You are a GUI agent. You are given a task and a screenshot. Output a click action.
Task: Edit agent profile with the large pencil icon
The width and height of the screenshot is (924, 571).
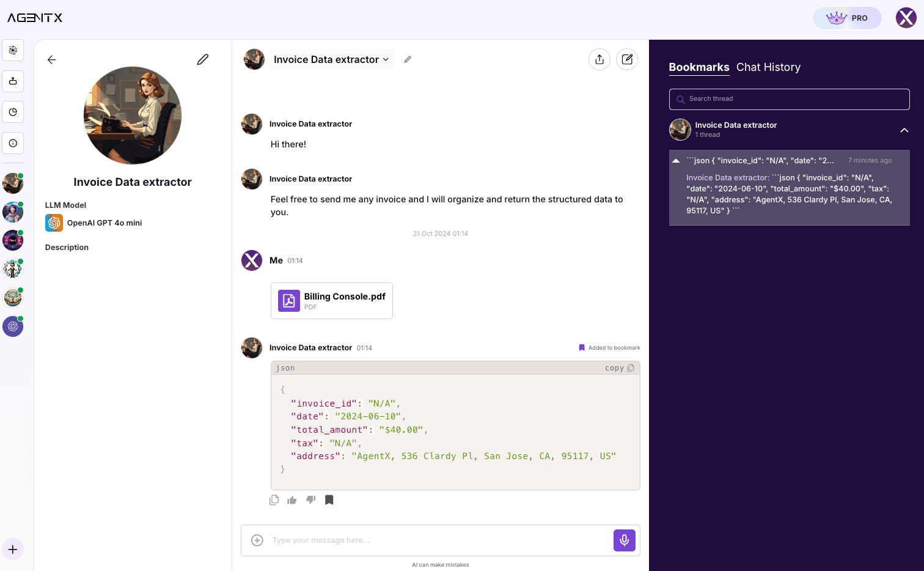pyautogui.click(x=203, y=59)
